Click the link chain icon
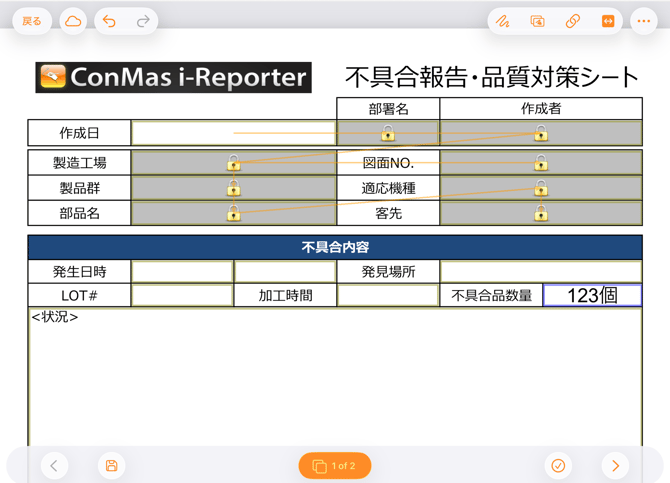This screenshot has width=670, height=483. 573,21
